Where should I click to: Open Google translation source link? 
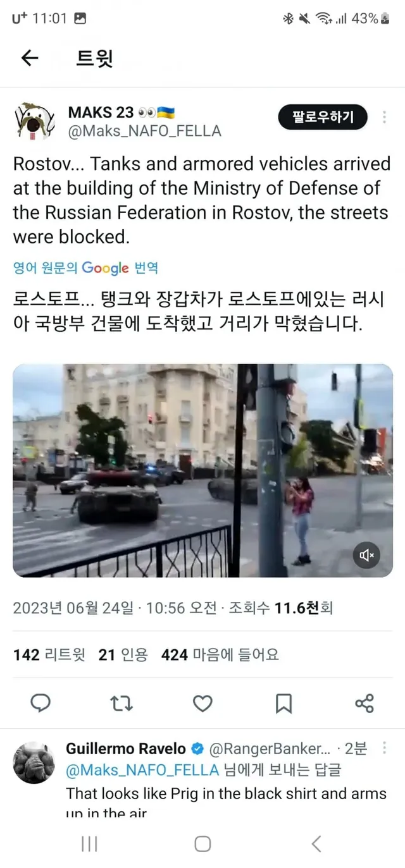pyautogui.click(x=85, y=268)
